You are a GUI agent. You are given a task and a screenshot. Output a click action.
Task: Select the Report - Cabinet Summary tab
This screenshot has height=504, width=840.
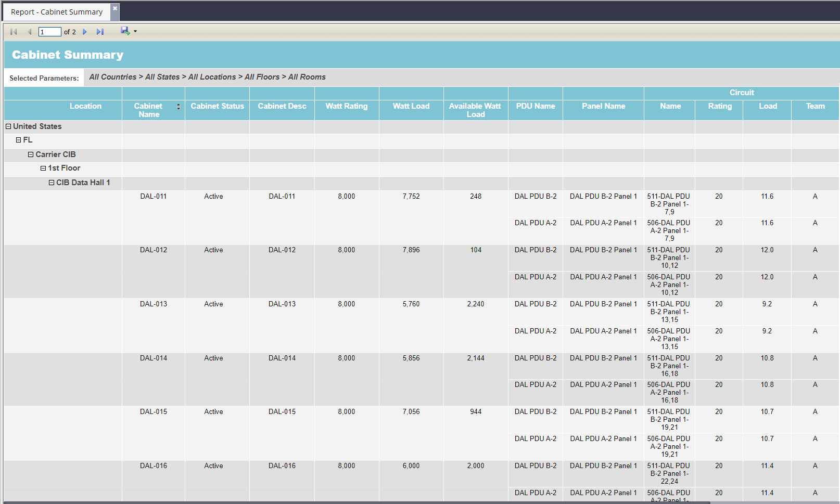click(x=56, y=11)
